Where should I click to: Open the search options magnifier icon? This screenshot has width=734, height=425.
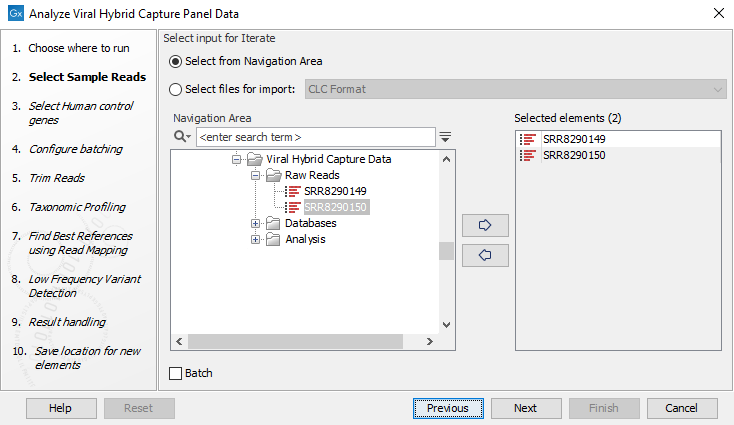point(182,137)
